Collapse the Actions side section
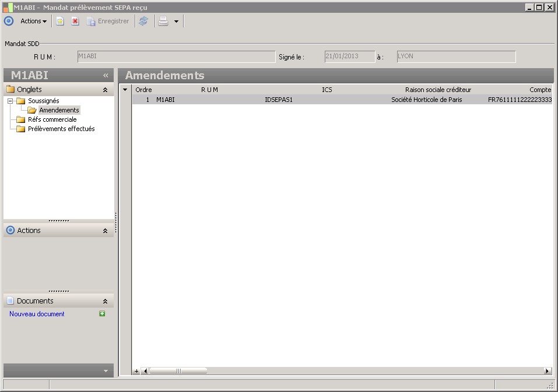558x392 pixels. [x=106, y=231]
